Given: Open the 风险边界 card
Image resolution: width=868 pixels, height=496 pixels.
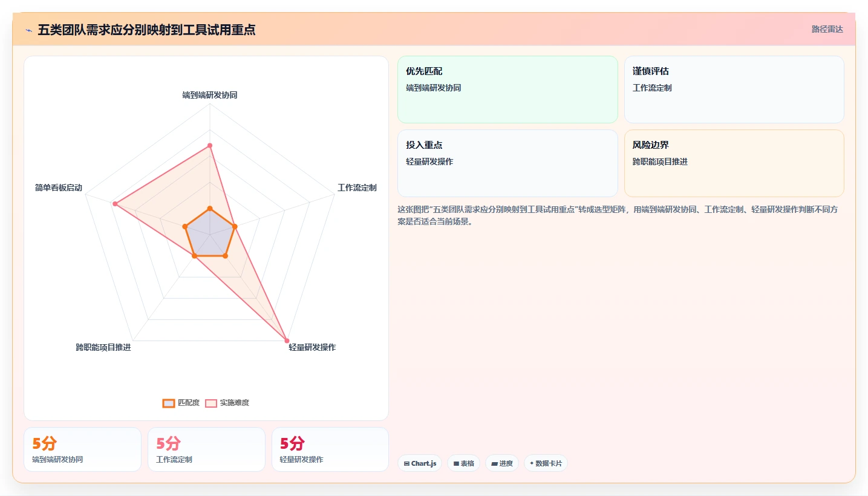Looking at the screenshot, I should click(x=734, y=163).
